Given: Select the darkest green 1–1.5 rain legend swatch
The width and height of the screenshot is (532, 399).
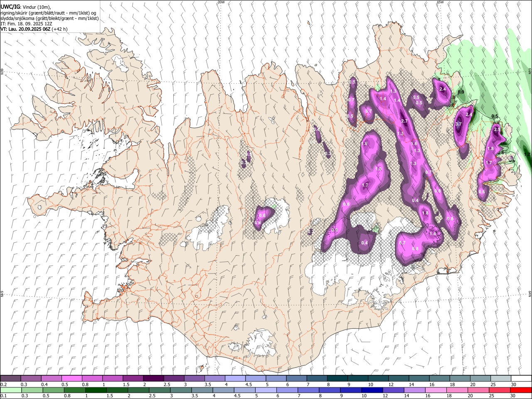Looking at the screenshot, I should [96, 390].
